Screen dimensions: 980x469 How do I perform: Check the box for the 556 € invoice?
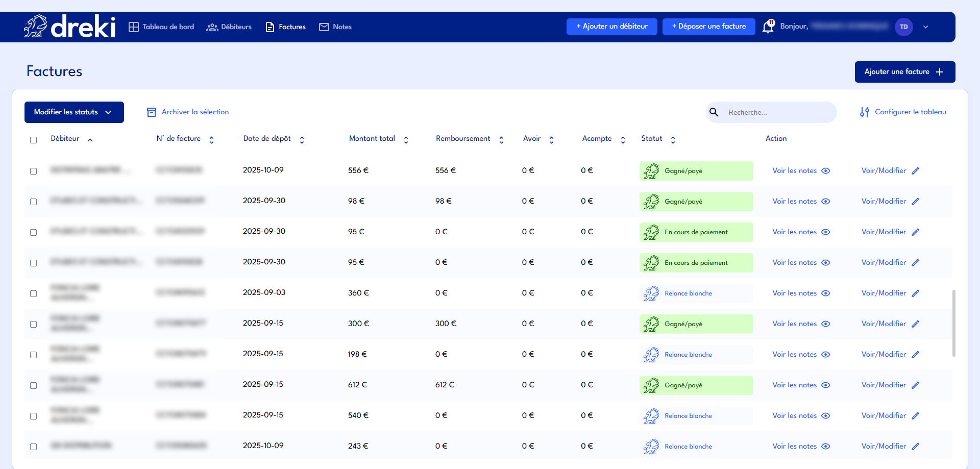coord(34,171)
